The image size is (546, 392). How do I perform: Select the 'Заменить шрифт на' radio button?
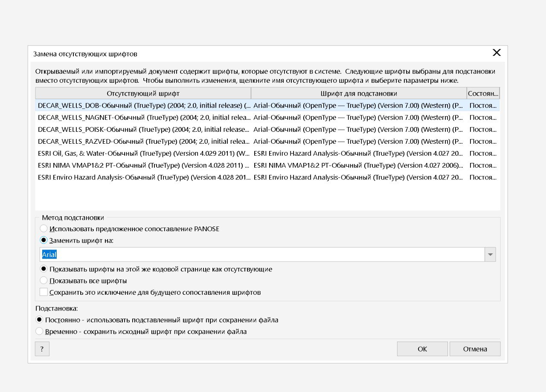coord(44,240)
